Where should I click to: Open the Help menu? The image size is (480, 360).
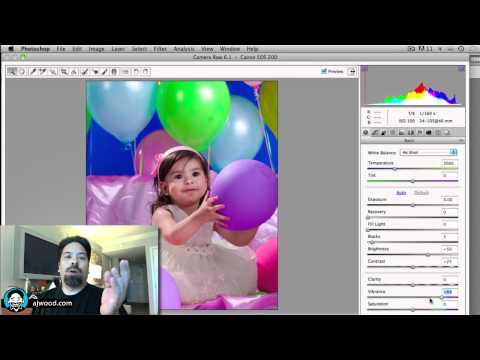(252, 49)
